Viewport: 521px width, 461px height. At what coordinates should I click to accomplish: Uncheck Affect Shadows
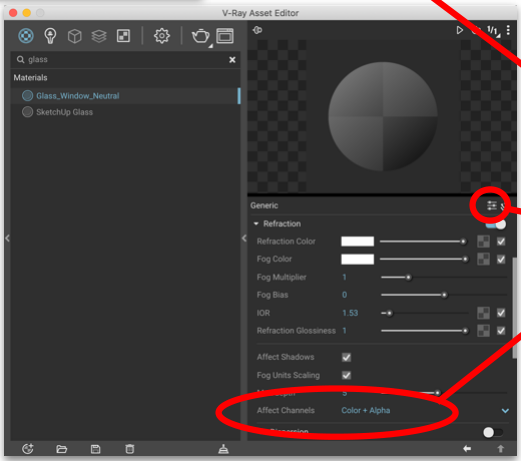click(x=346, y=357)
